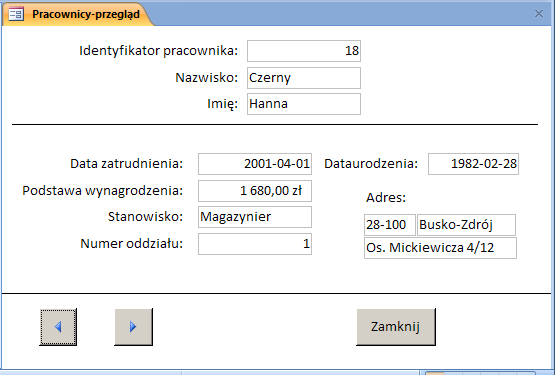Click the Nazwisko field containing Czerny
Image resolution: width=555 pixels, height=375 pixels.
click(x=304, y=78)
